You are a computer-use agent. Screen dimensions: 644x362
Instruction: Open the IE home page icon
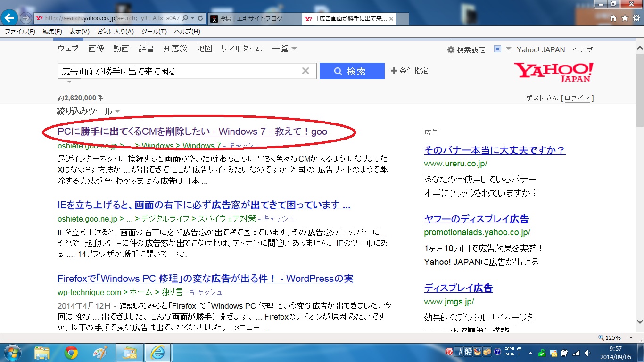(x=613, y=18)
